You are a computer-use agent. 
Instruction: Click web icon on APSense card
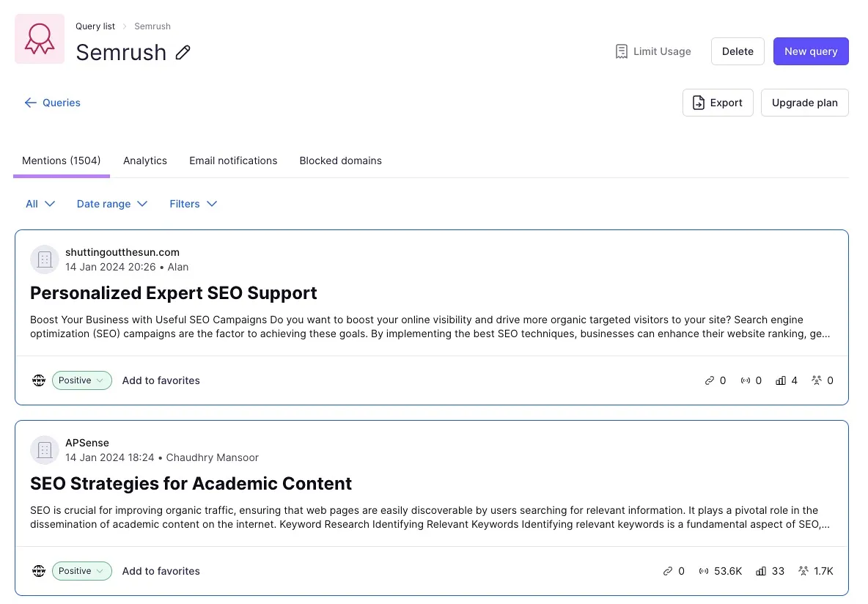coord(39,571)
